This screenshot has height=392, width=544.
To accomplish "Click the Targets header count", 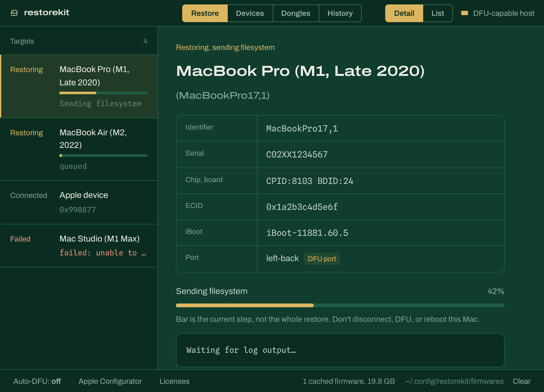I will tap(145, 41).
